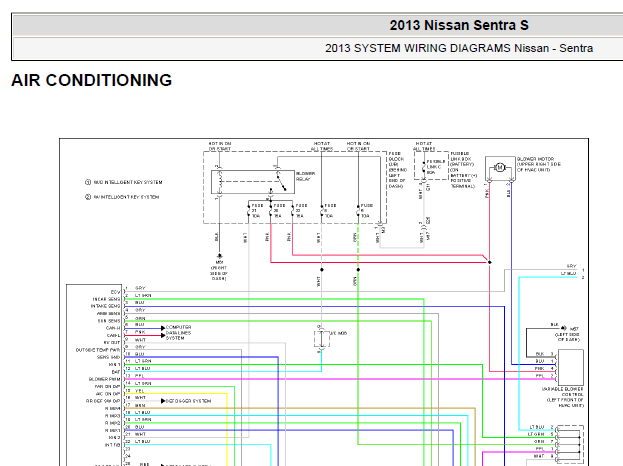
Task: Click the '2013 Nissan Sentra S' title
Action: click(459, 25)
